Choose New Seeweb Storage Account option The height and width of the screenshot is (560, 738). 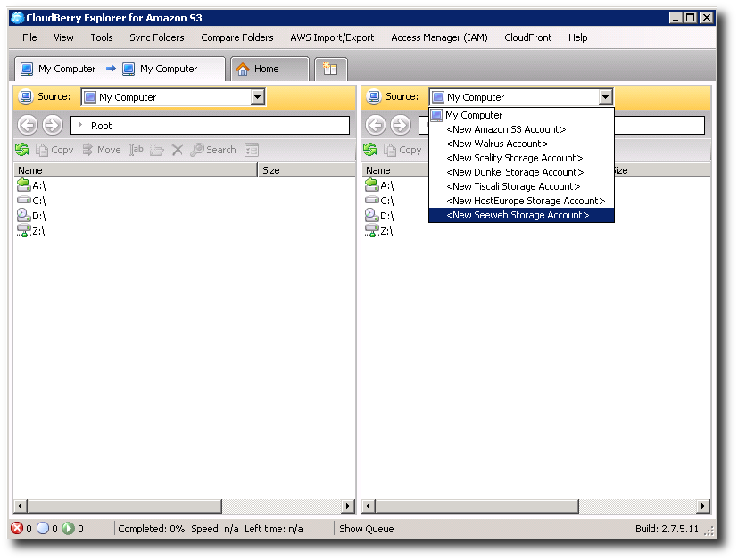521,215
